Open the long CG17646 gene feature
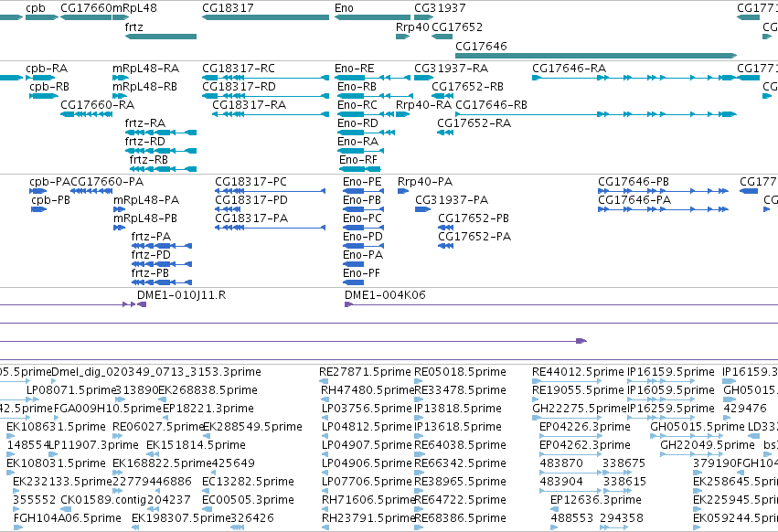 pyautogui.click(x=596, y=56)
